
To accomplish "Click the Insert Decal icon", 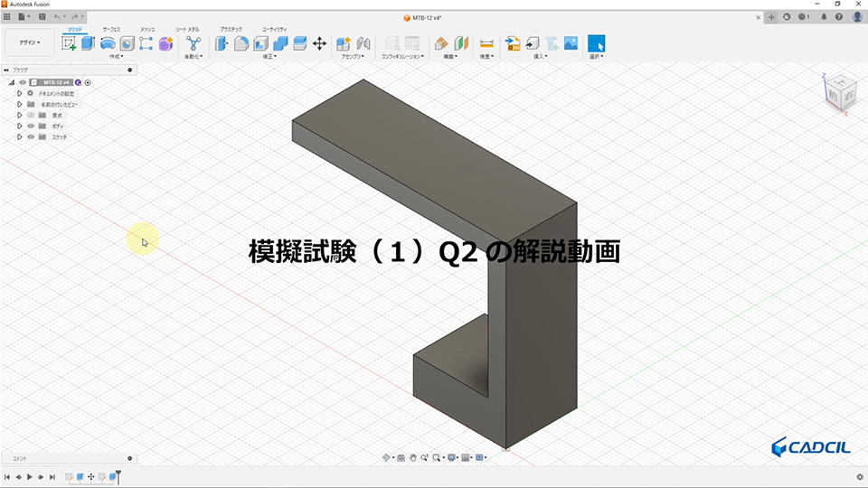I will point(532,43).
